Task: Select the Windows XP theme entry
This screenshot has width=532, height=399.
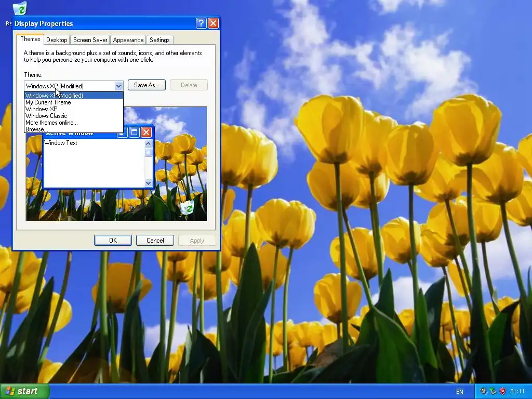Action: point(74,109)
